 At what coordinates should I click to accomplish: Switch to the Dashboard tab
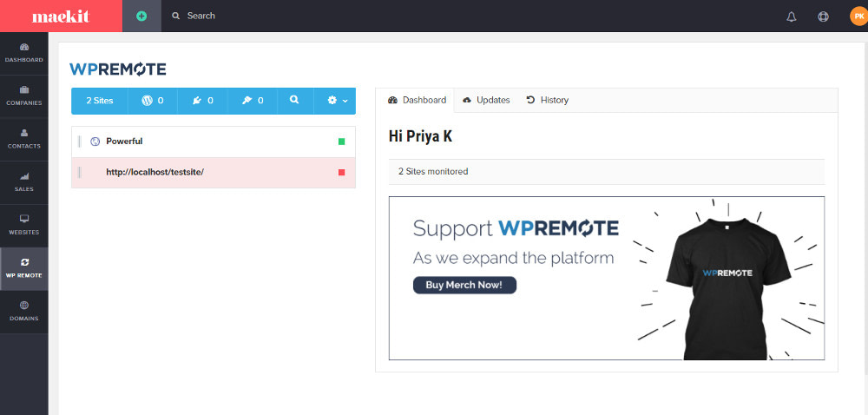pyautogui.click(x=418, y=100)
